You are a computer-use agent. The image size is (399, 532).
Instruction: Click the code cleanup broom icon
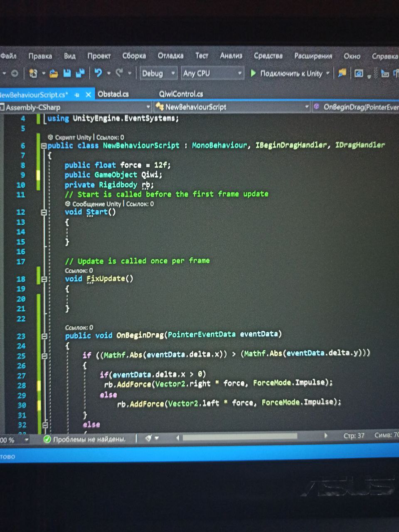(148, 438)
